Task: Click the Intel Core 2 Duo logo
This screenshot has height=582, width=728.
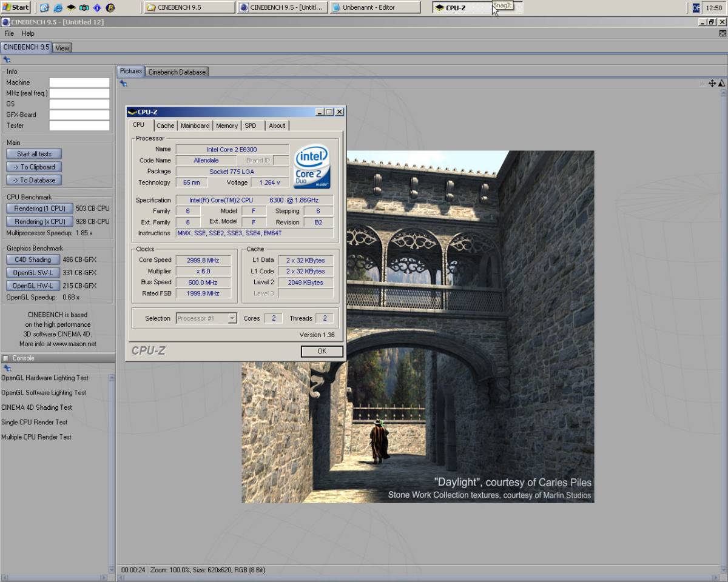Action: pyautogui.click(x=312, y=166)
